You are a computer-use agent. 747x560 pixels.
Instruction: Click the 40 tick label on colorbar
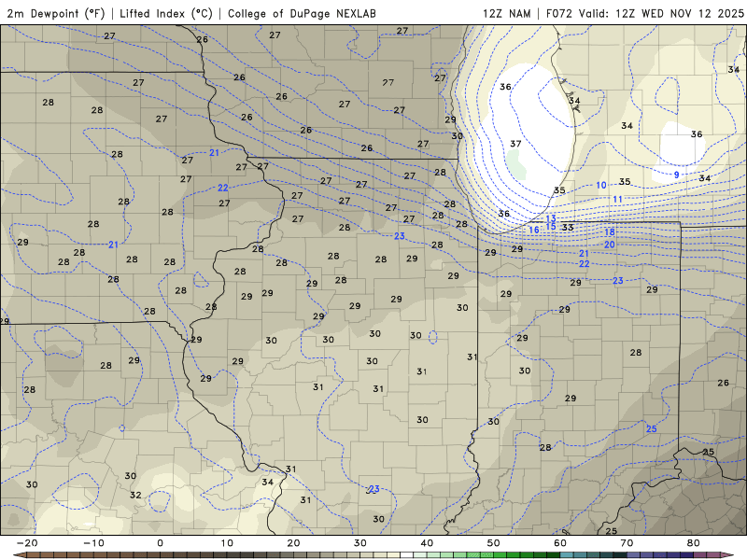[427, 543]
